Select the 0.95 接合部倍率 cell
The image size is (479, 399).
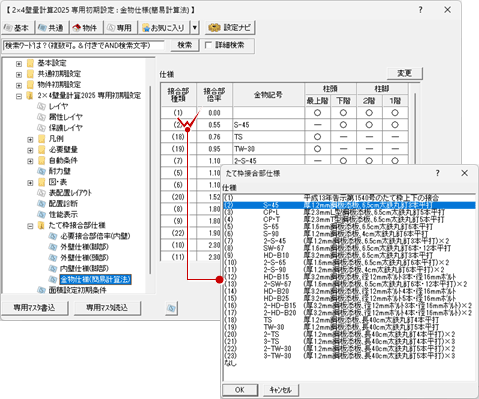pyautogui.click(x=214, y=149)
